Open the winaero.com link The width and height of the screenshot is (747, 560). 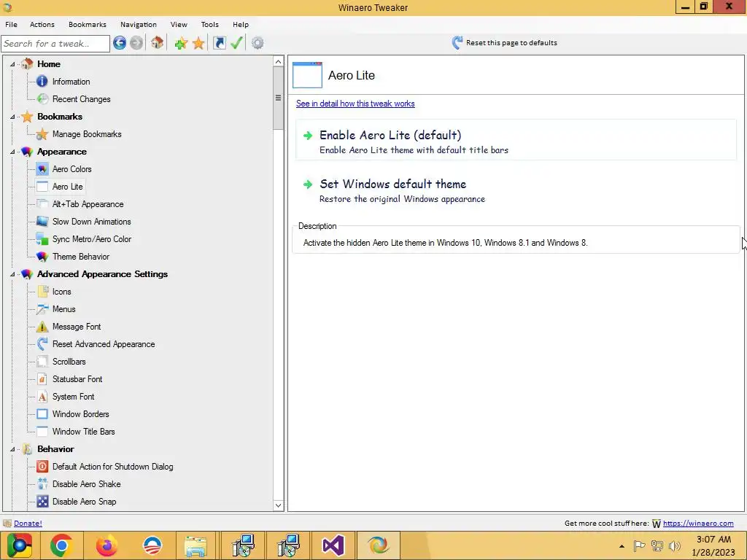click(x=698, y=524)
